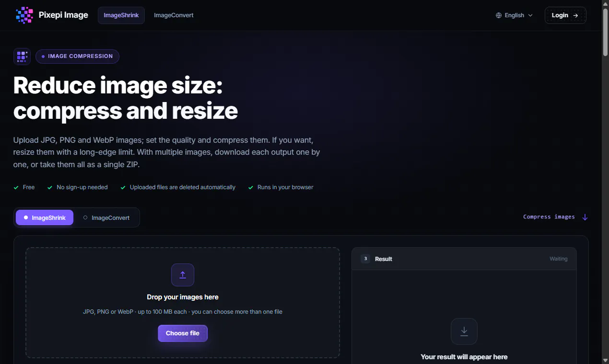Click the down arrow next to Compress images
This screenshot has height=364, width=609.
click(585, 217)
